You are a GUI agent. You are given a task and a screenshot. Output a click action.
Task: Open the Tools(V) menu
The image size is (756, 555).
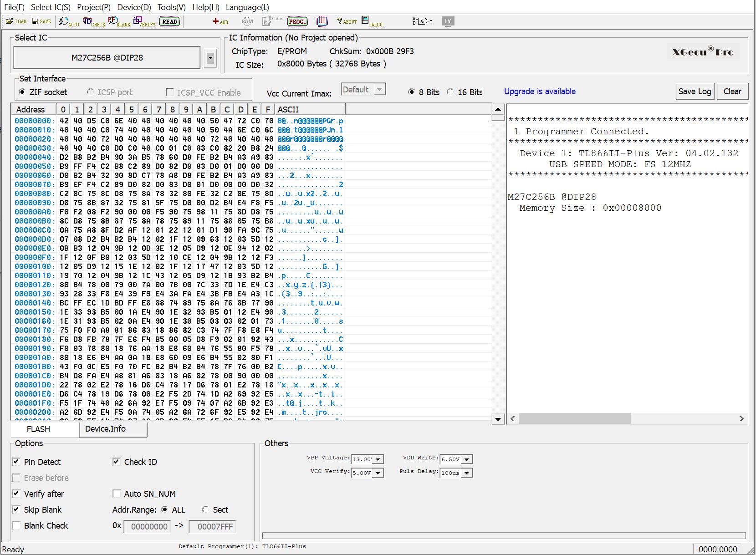[171, 7]
